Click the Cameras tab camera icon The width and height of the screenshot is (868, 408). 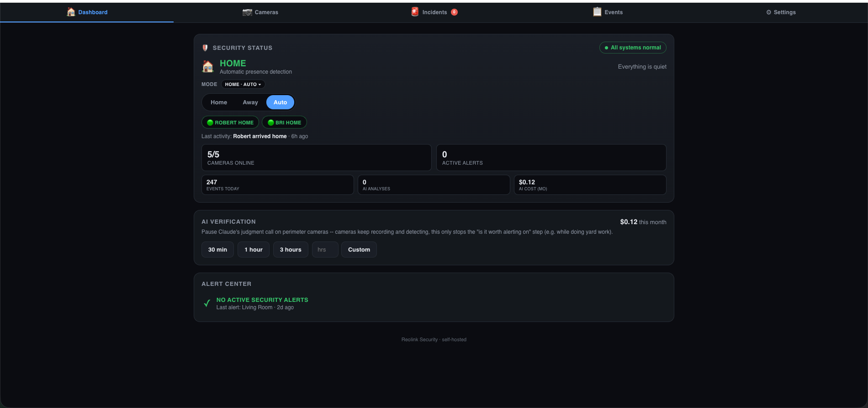[x=247, y=12]
